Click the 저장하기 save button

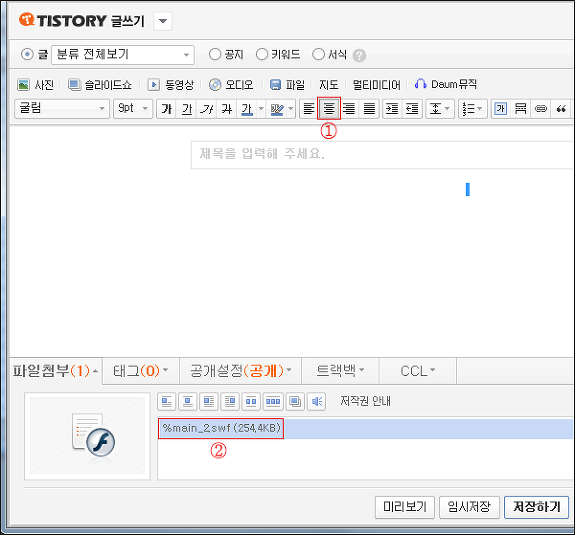(x=536, y=507)
